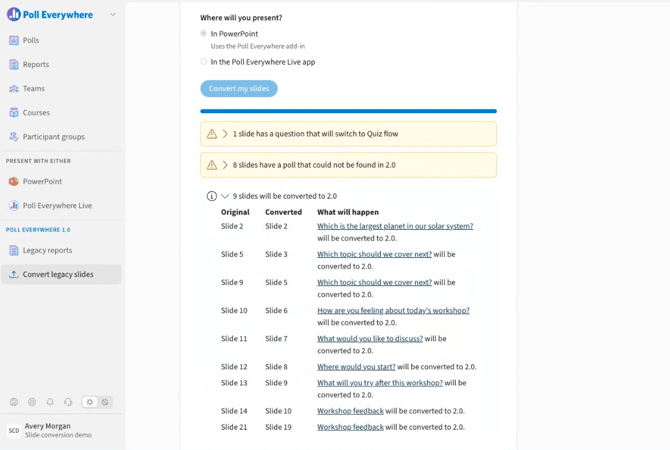Select the In PowerPoint radio option
Screen dimensions: 670x450
coord(204,33)
